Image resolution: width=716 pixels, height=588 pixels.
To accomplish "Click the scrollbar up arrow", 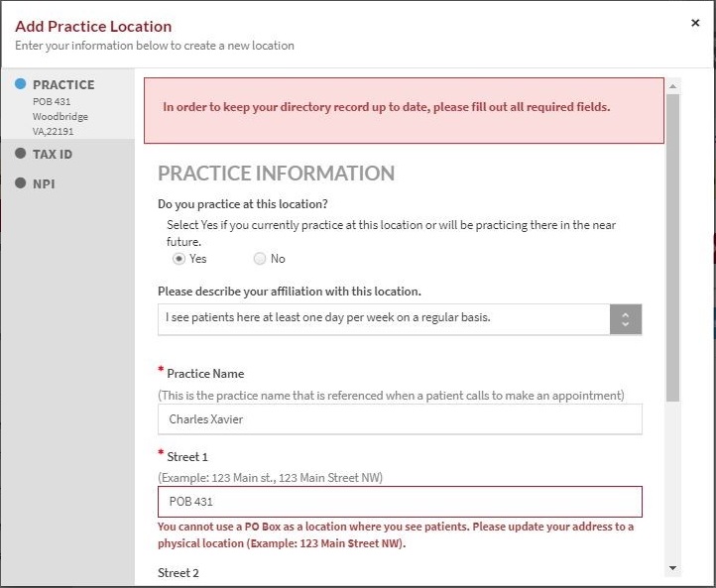I will click(672, 86).
